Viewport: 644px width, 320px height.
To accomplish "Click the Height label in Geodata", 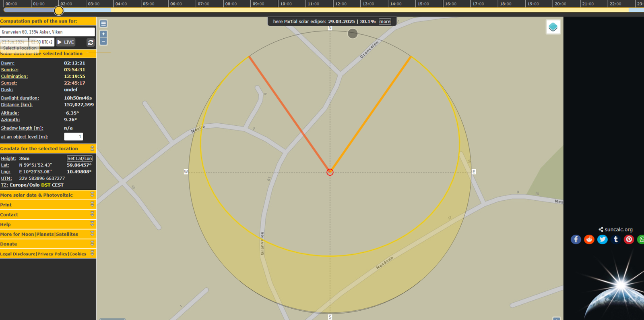I will pos(9,158).
